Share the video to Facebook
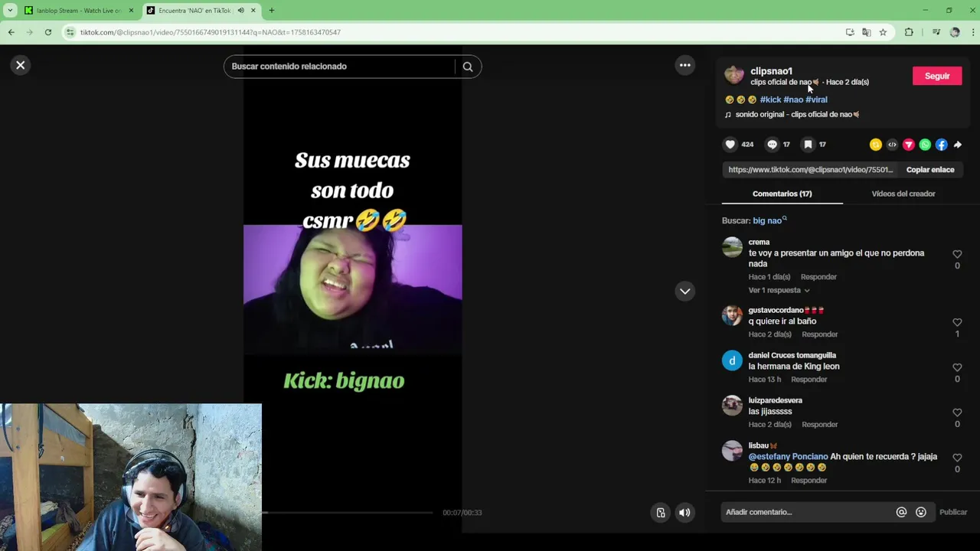Viewport: 980px width, 551px height. coord(942,145)
